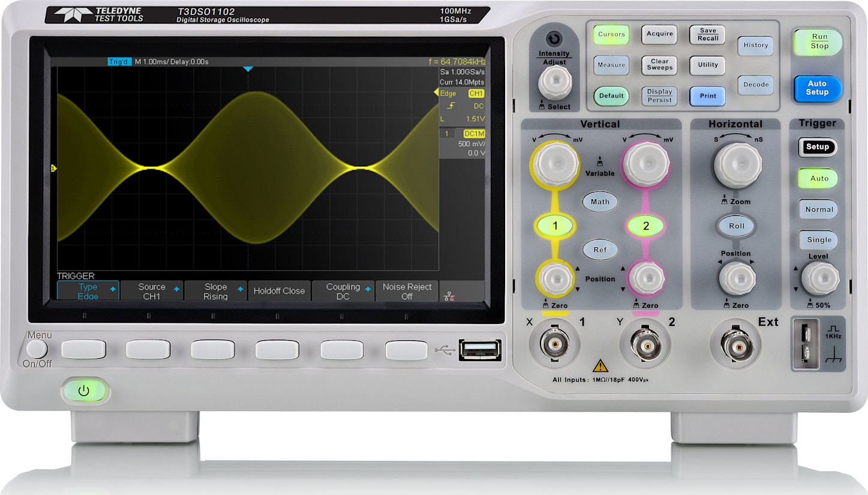Image resolution: width=868 pixels, height=495 pixels.
Task: Open the Acquire menu
Action: 659,34
